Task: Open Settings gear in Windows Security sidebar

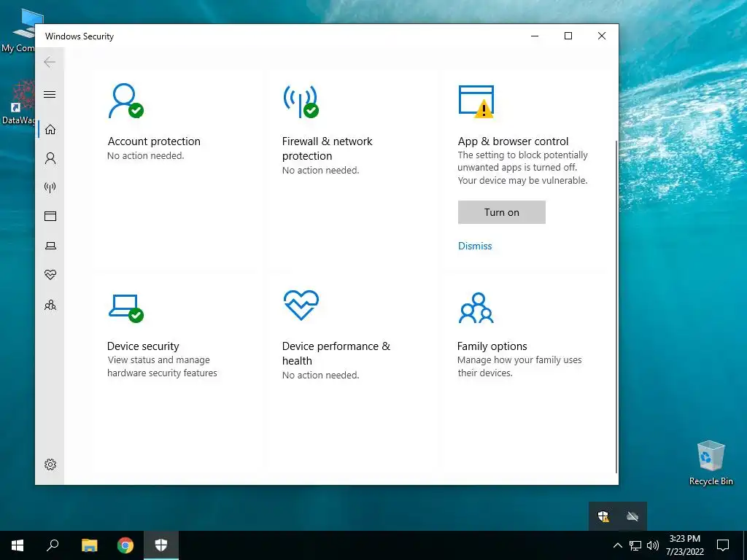Action: click(x=50, y=464)
